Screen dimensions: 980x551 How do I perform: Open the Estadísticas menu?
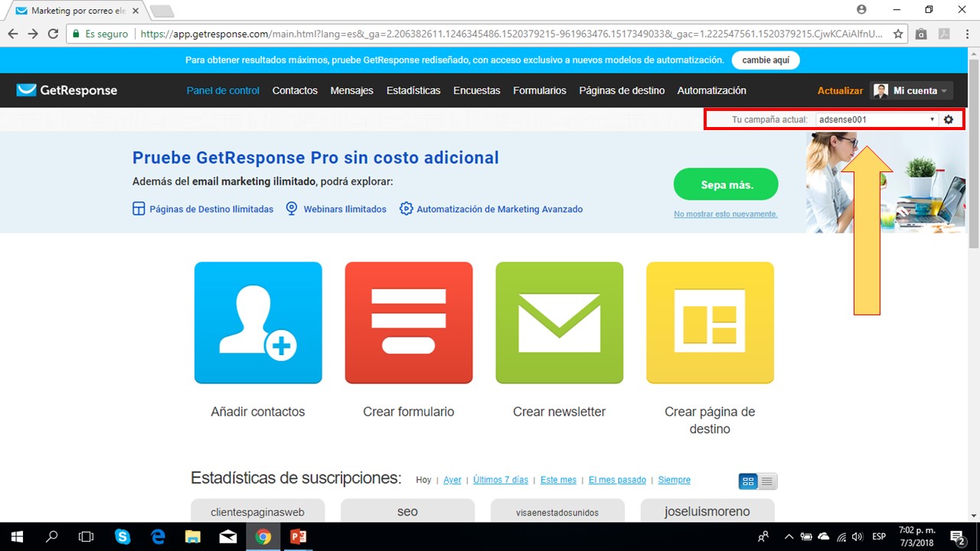pos(413,90)
